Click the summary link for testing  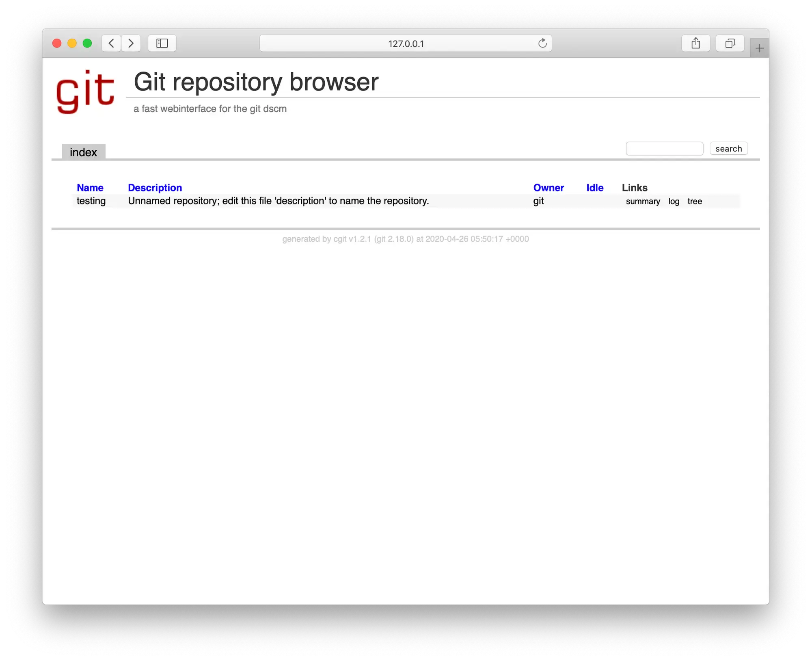[x=641, y=201]
